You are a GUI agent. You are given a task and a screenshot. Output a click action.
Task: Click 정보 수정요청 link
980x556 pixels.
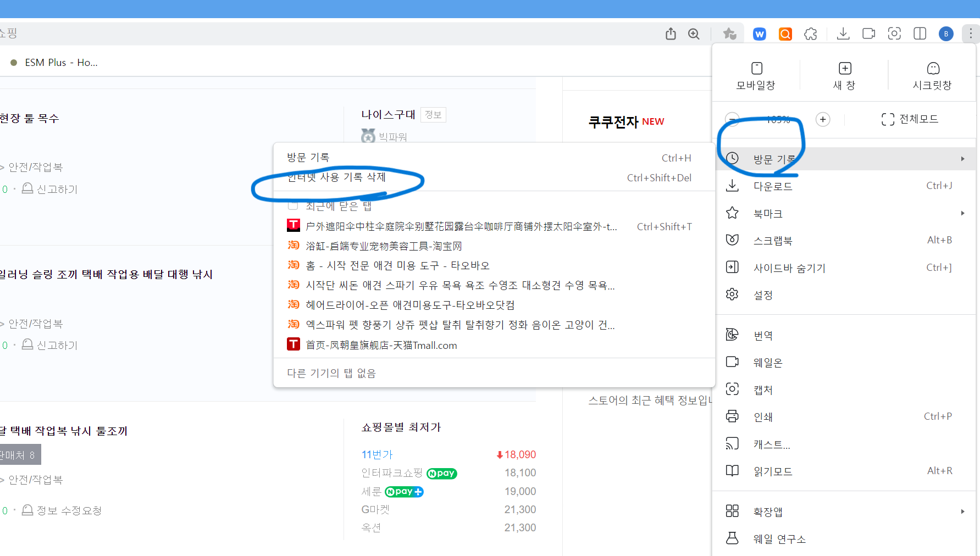click(62, 510)
